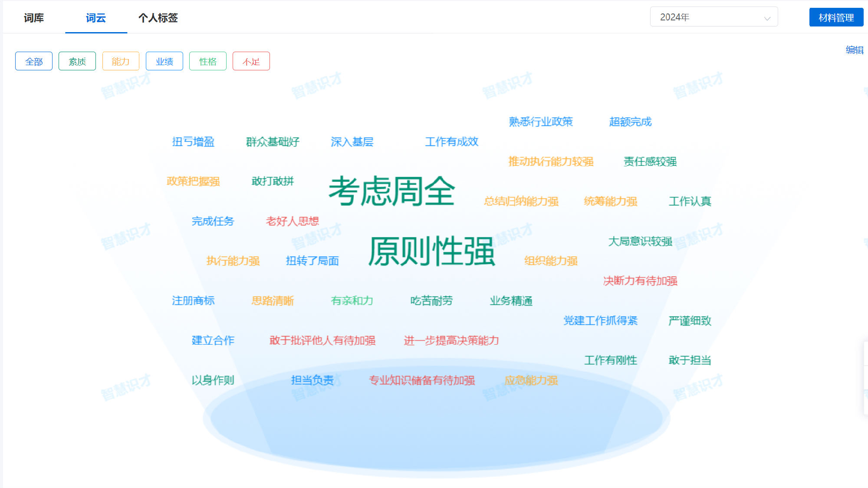Select the 全部 filter
Image resolution: width=868 pixels, height=488 pixels.
pyautogui.click(x=33, y=61)
